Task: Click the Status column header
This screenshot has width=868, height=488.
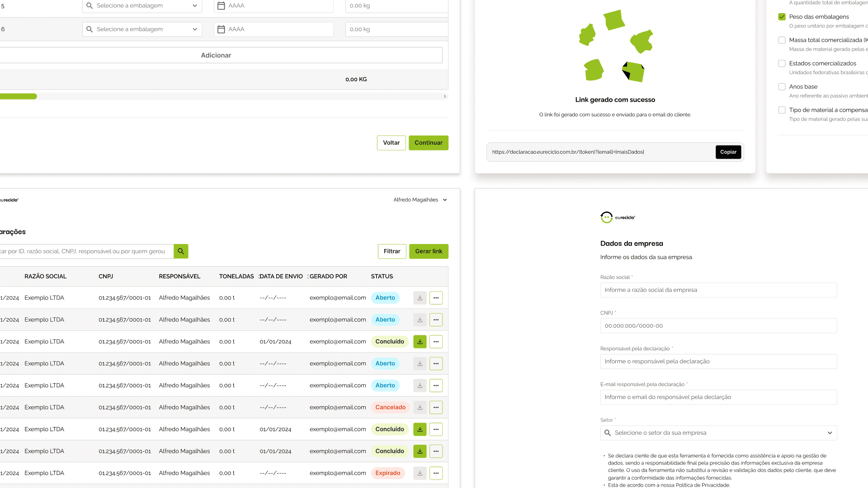Action: (382, 277)
